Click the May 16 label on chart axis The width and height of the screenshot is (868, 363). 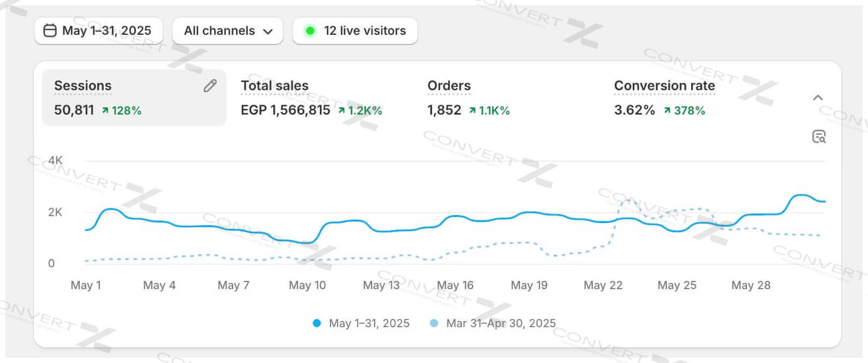click(x=455, y=285)
